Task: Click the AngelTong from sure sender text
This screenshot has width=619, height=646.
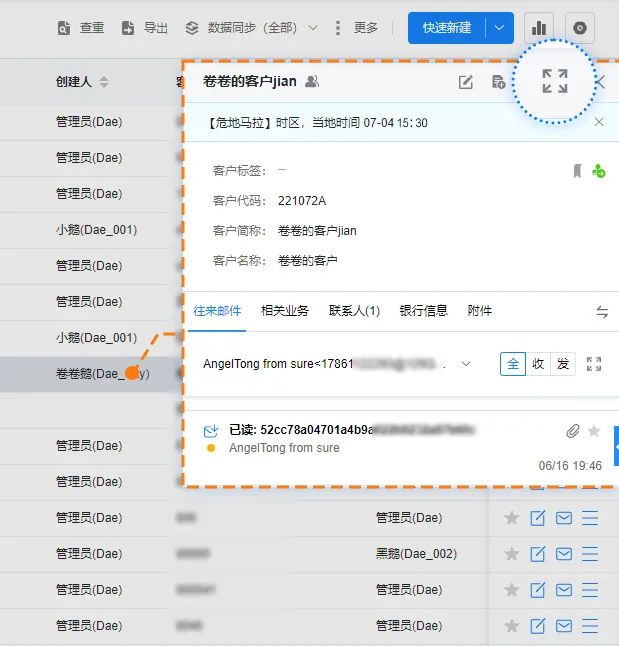Action: 284,448
